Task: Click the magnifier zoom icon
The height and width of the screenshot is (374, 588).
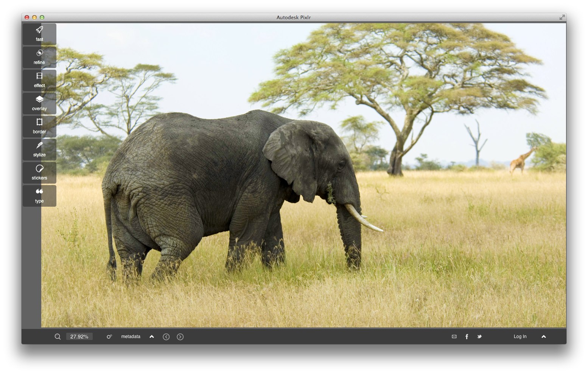Action: coord(58,337)
